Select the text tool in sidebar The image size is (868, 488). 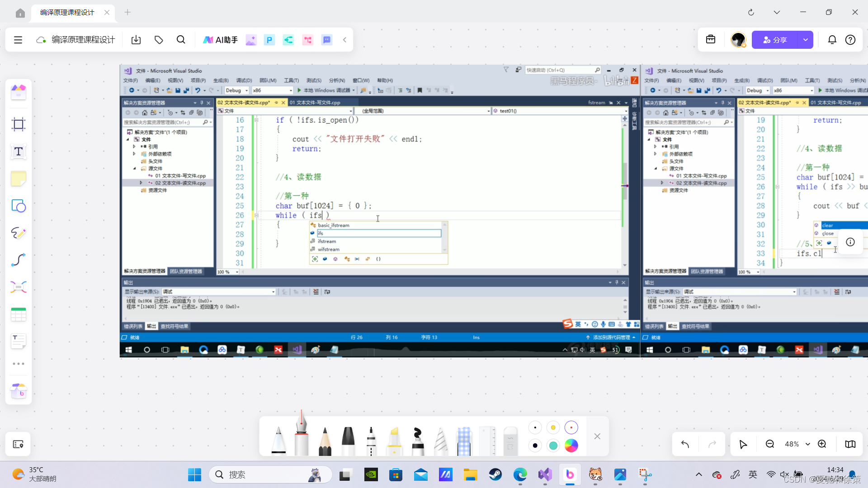coord(19,152)
